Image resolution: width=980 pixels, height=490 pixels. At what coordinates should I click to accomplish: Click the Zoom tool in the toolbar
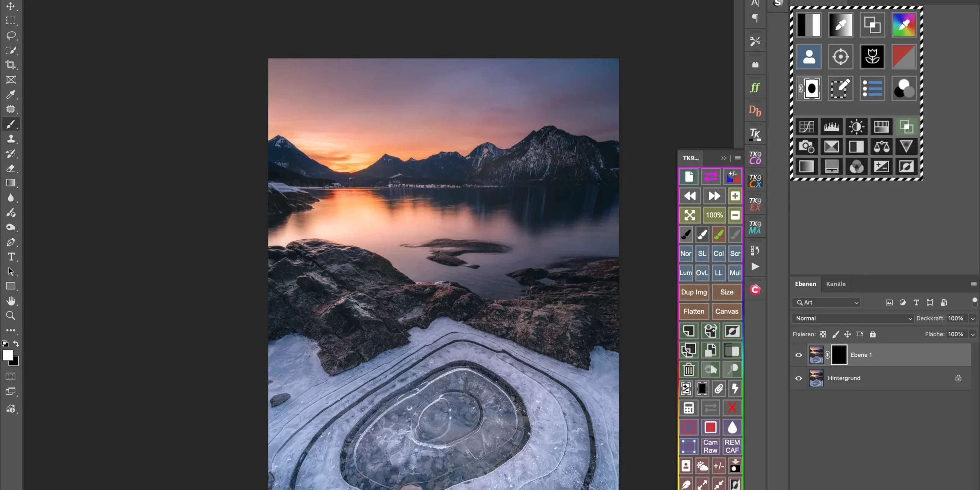11,316
